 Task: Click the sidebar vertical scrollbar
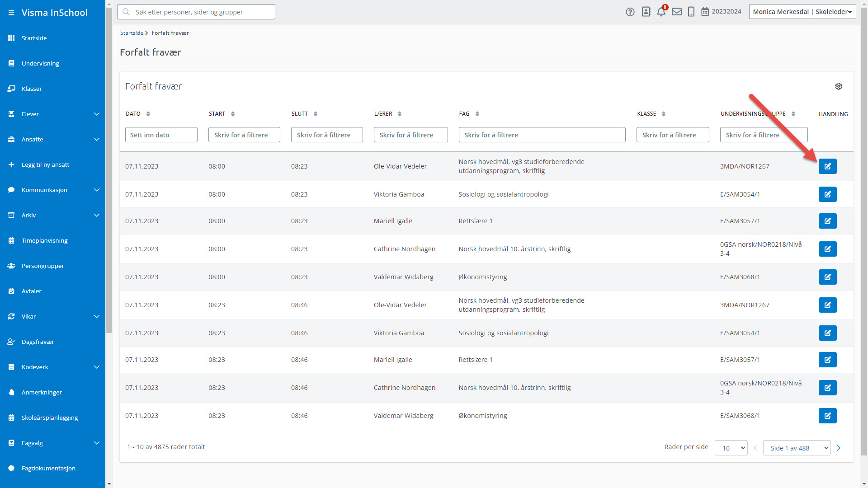pos(109,170)
